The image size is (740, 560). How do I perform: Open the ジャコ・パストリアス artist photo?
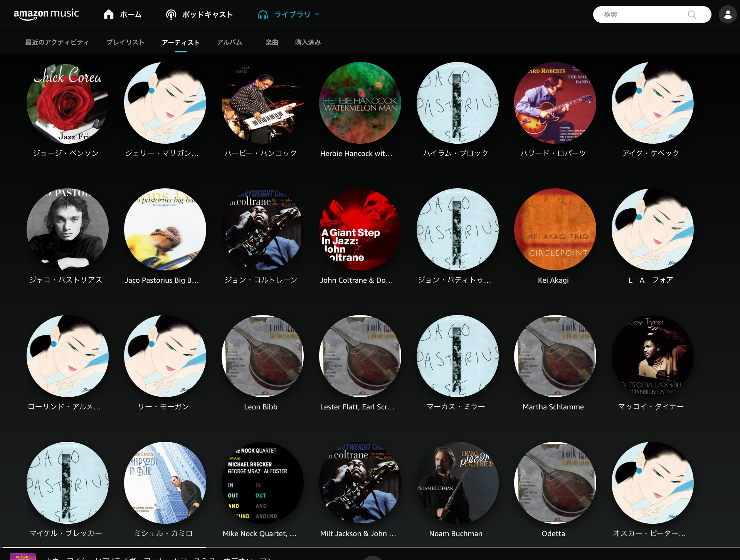pos(67,230)
